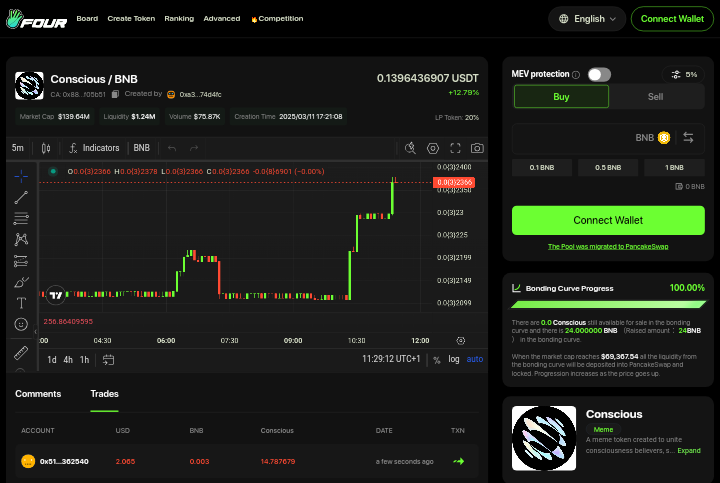This screenshot has height=483, width=720.
Task: Undo the last chart action
Action: (x=172, y=148)
